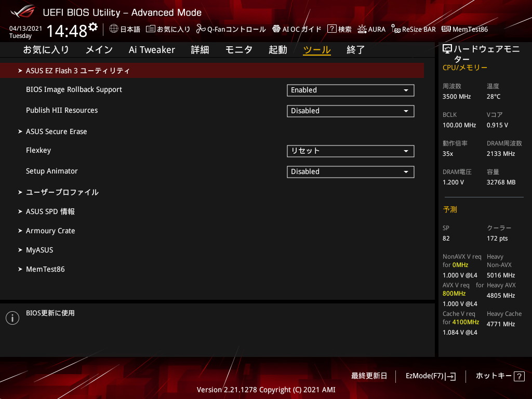Viewport: 532px width, 399px height.
Task: Click the Version 2.21.1278 copyright text
Action: 266,390
